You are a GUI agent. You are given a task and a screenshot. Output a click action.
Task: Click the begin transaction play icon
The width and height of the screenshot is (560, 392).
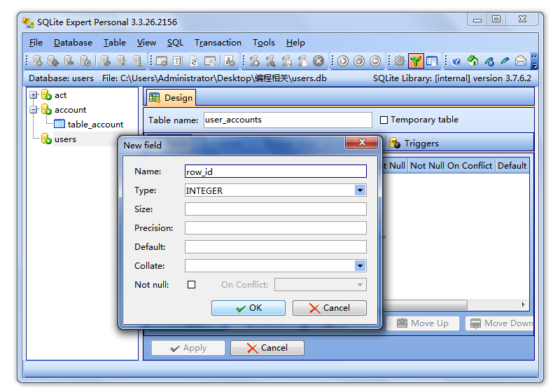pos(343,61)
